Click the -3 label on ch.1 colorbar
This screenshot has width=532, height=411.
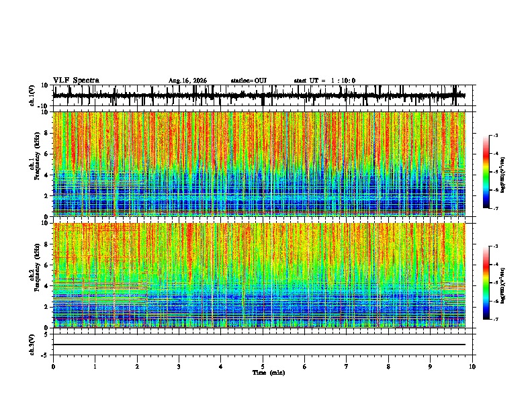[495, 135]
